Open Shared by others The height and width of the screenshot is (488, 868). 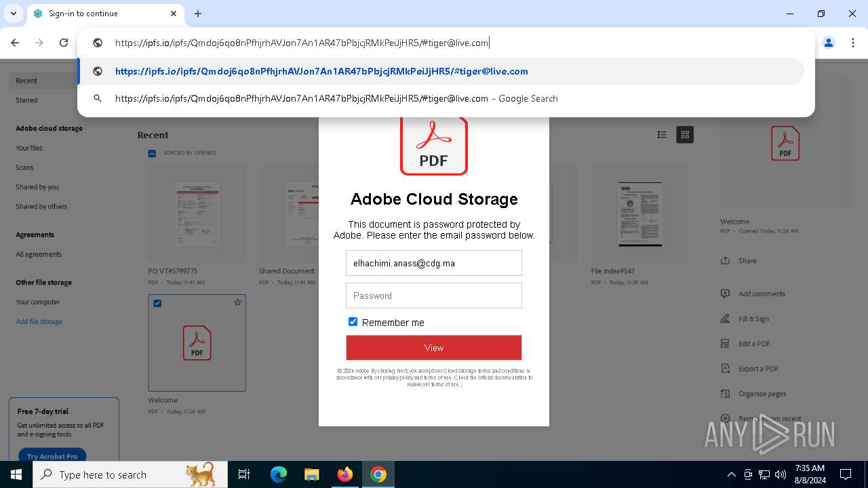click(41, 207)
